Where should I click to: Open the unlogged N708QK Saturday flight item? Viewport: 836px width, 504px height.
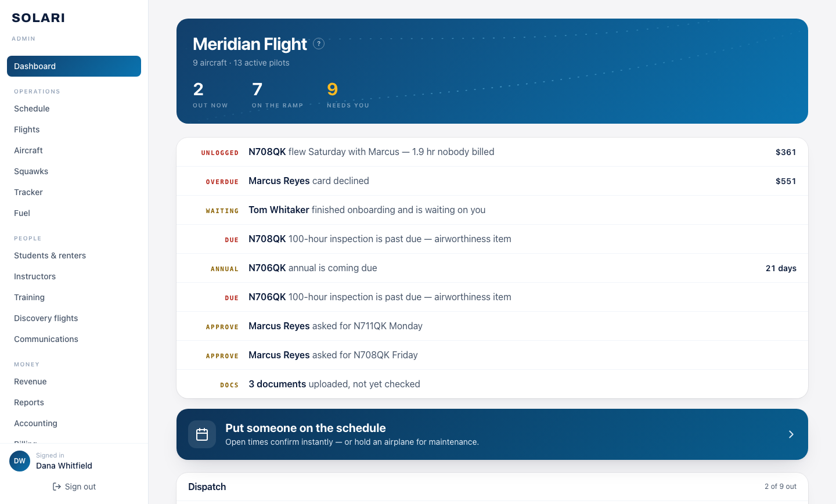pyautogui.click(x=492, y=152)
